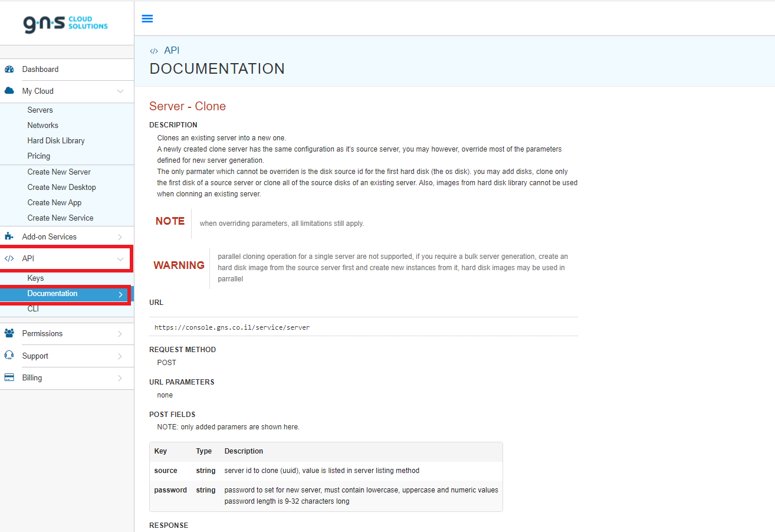Click the Billing credit card icon
The image size is (775, 532).
coord(9,377)
